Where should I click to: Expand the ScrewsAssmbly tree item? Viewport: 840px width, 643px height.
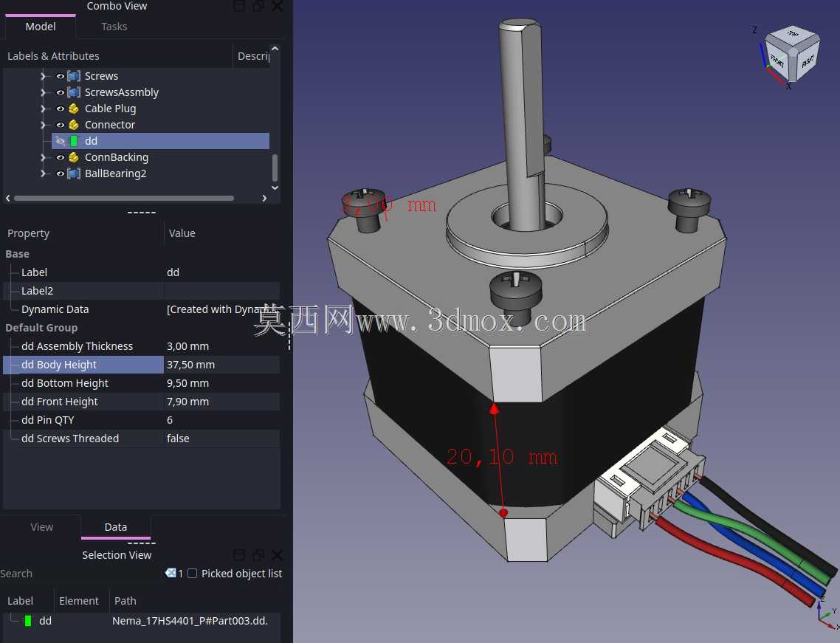44,92
